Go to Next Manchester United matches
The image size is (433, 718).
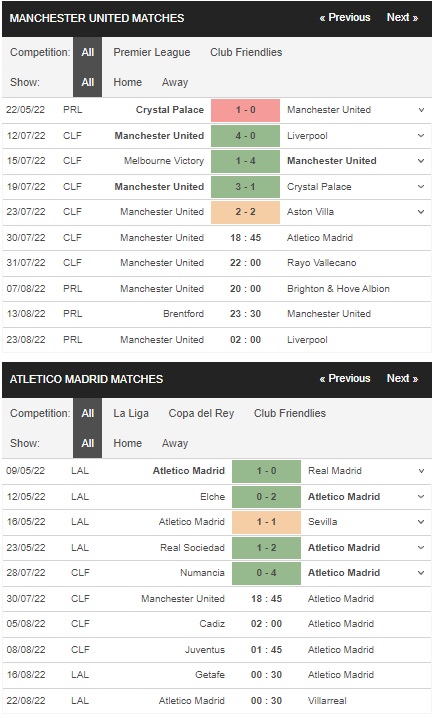(x=402, y=17)
